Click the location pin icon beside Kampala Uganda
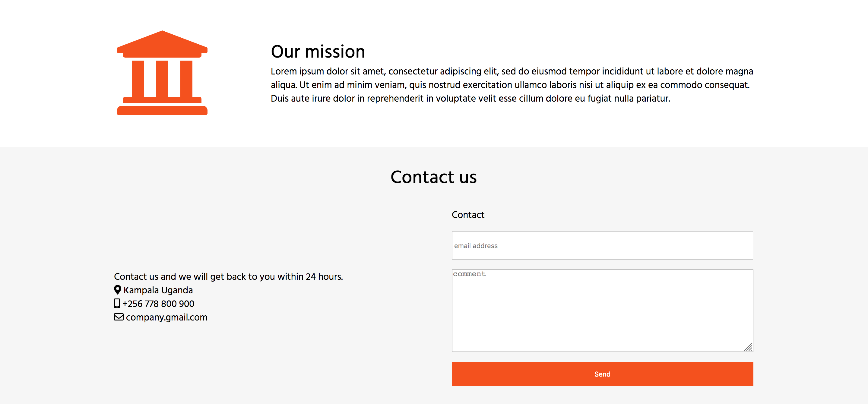 117,290
